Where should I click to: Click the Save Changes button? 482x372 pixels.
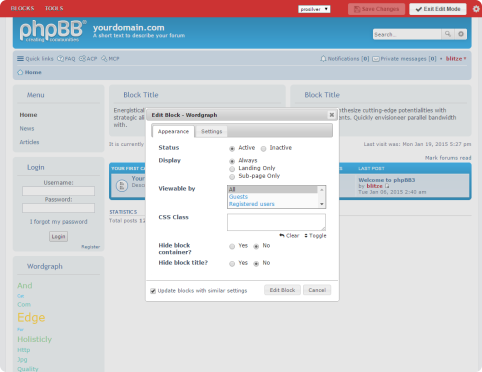tap(376, 9)
